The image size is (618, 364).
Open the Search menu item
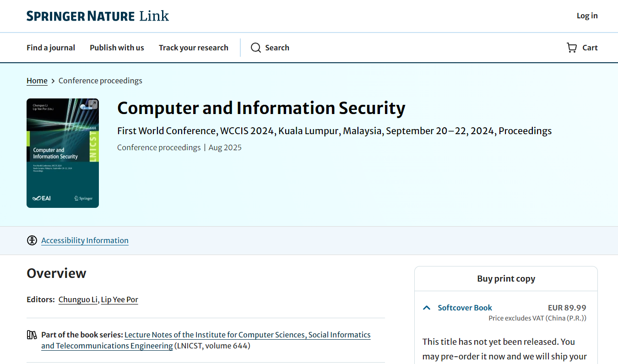point(270,48)
